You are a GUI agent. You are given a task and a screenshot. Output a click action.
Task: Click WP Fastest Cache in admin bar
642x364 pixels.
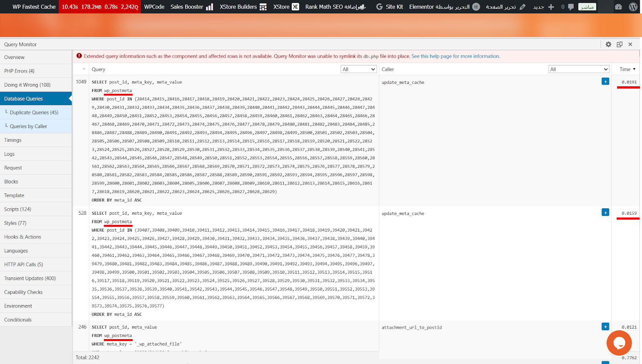pyautogui.click(x=34, y=7)
